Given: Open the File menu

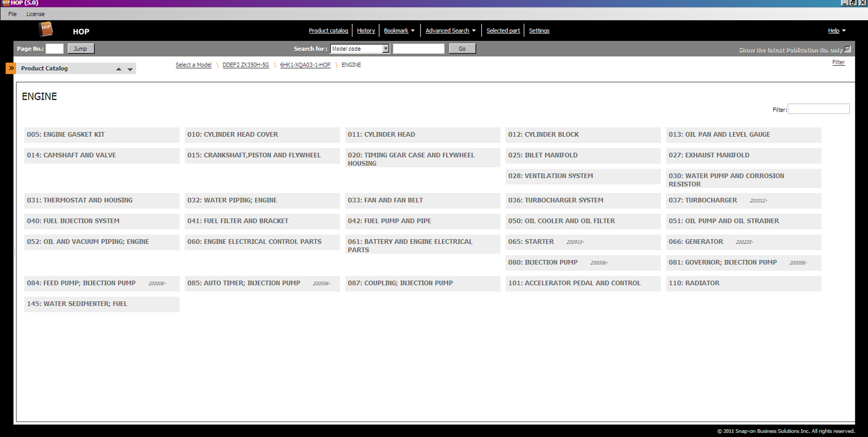Looking at the screenshot, I should tap(12, 14).
